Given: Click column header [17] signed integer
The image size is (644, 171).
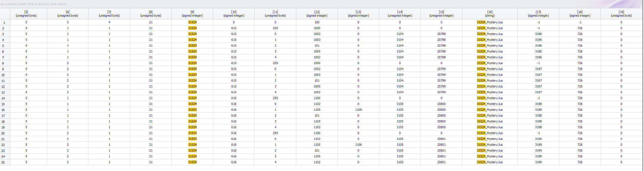Looking at the screenshot, I should click(x=538, y=14).
